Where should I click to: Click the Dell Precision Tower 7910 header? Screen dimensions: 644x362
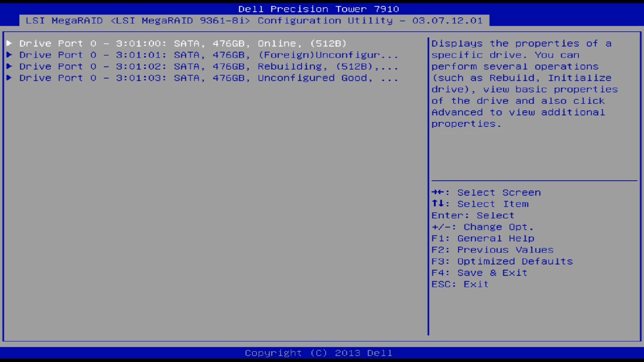tap(319, 8)
